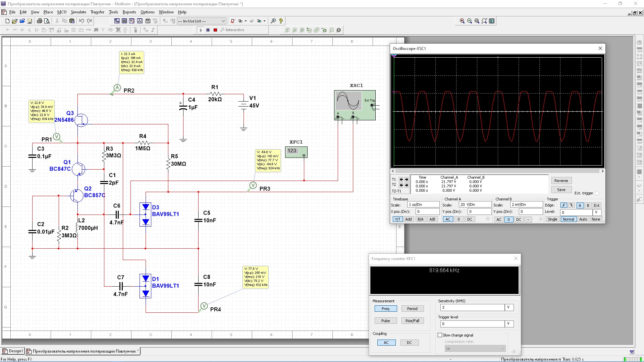Open the In-Use List dropdown
This screenshot has height=362, width=644.
point(223,21)
